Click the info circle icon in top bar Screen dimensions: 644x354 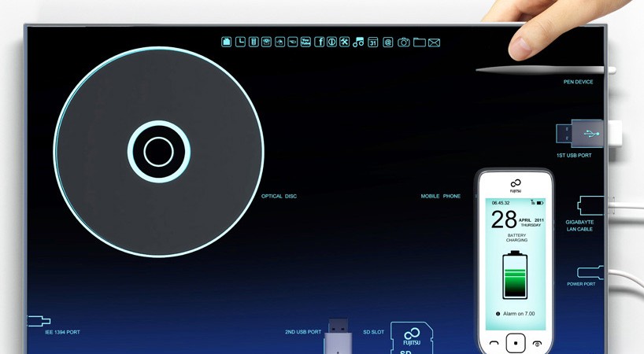[331, 42]
